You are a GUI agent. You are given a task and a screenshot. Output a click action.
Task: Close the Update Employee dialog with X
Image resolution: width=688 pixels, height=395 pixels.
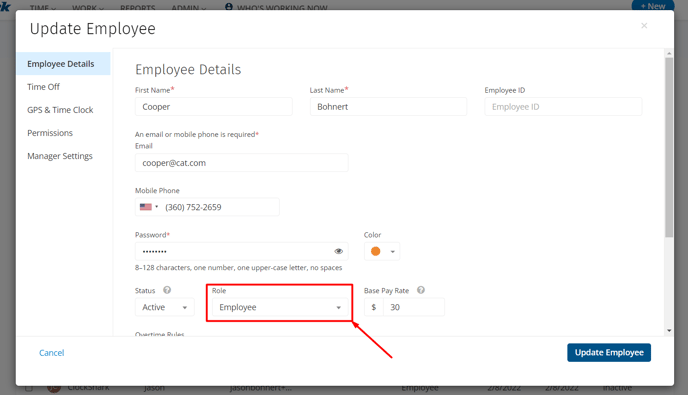644,25
